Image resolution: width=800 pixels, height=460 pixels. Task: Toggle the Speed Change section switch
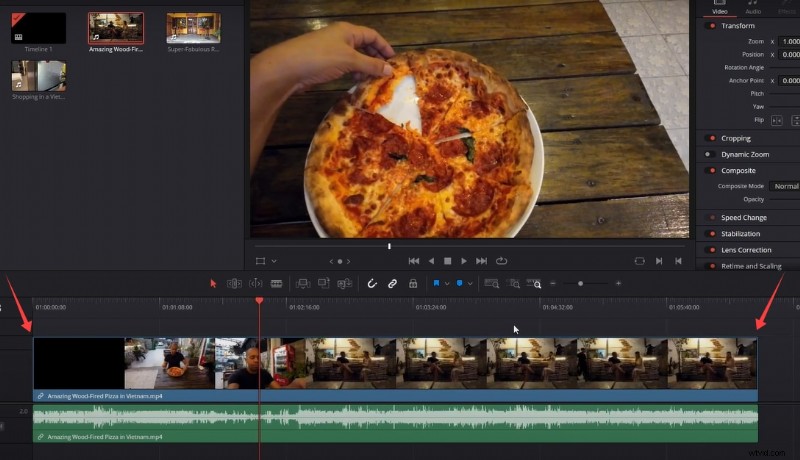[710, 218]
